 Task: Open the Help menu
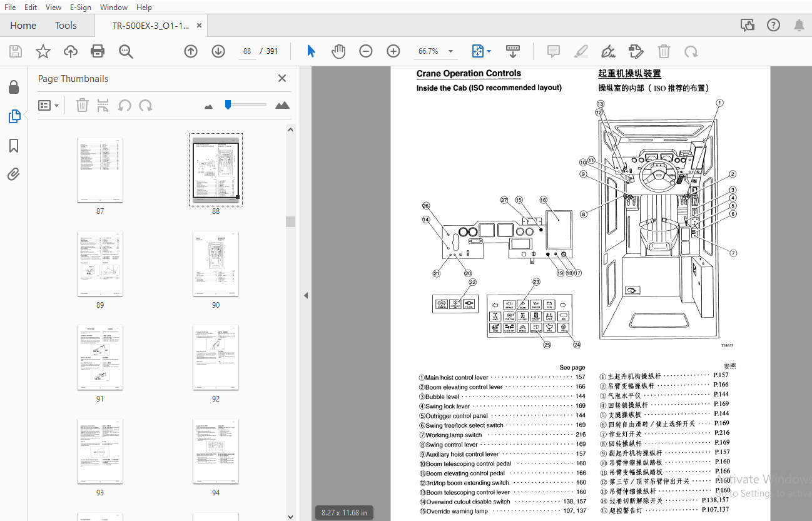point(144,8)
